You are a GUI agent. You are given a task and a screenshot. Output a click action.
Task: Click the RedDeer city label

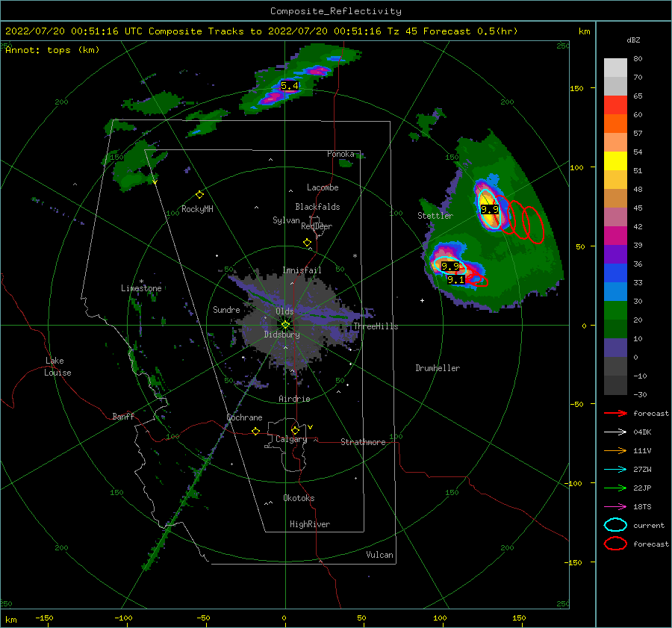(317, 226)
